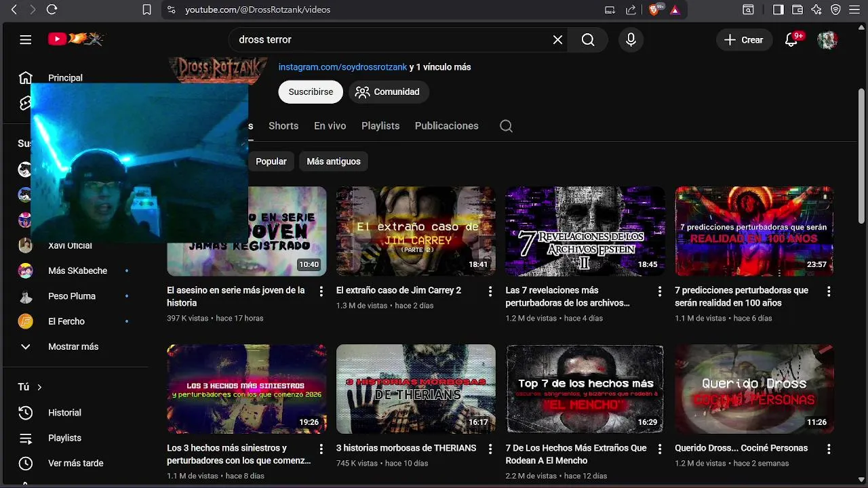Viewport: 868px width, 488px height.
Task: Click the YouTube logo
Action: coord(75,39)
